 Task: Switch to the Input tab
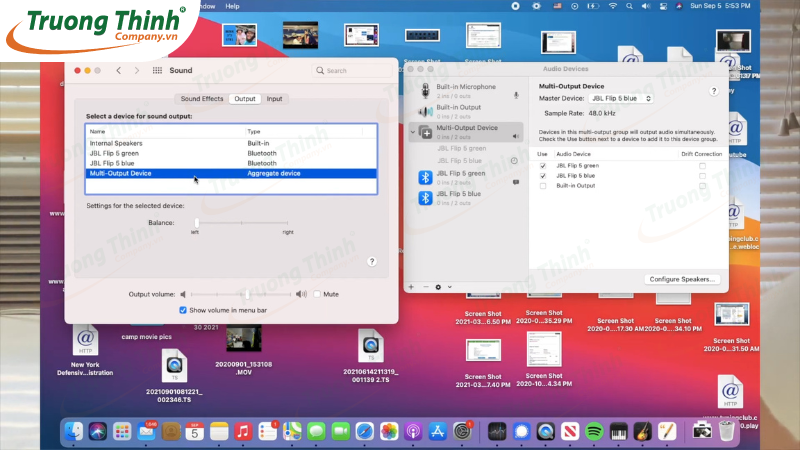pos(274,98)
